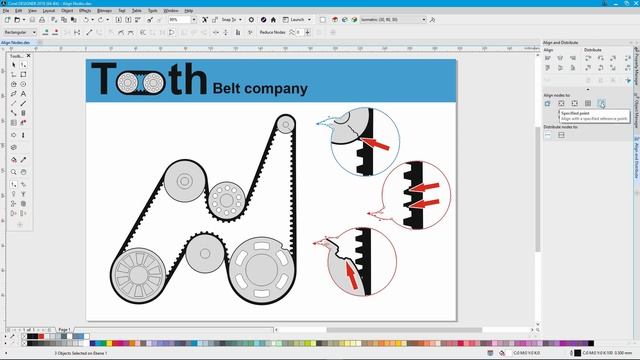The image size is (640, 360).
Task: Click the Export icon in toolbar
Action: (x=128, y=20)
